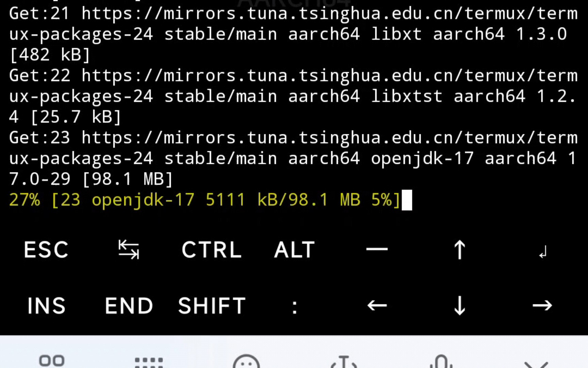Tap the Tab key icon
588x368 pixels.
(x=129, y=250)
